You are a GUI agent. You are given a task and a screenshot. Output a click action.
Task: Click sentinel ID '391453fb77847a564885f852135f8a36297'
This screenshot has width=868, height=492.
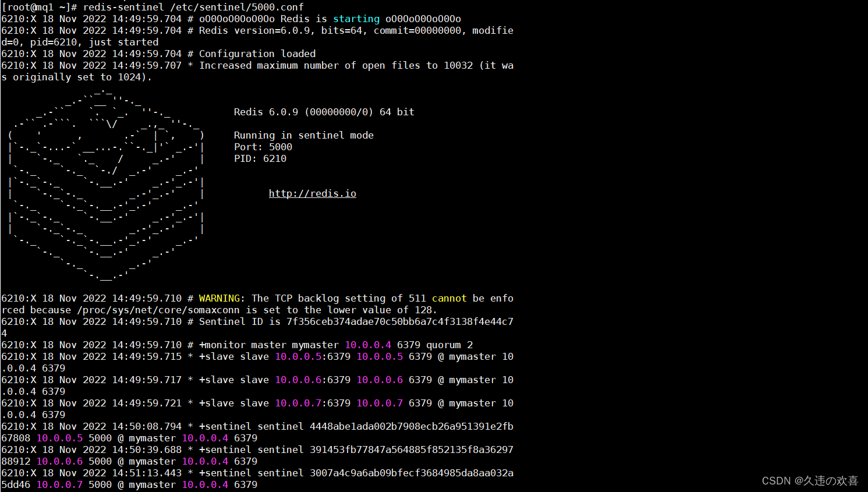tap(412, 449)
